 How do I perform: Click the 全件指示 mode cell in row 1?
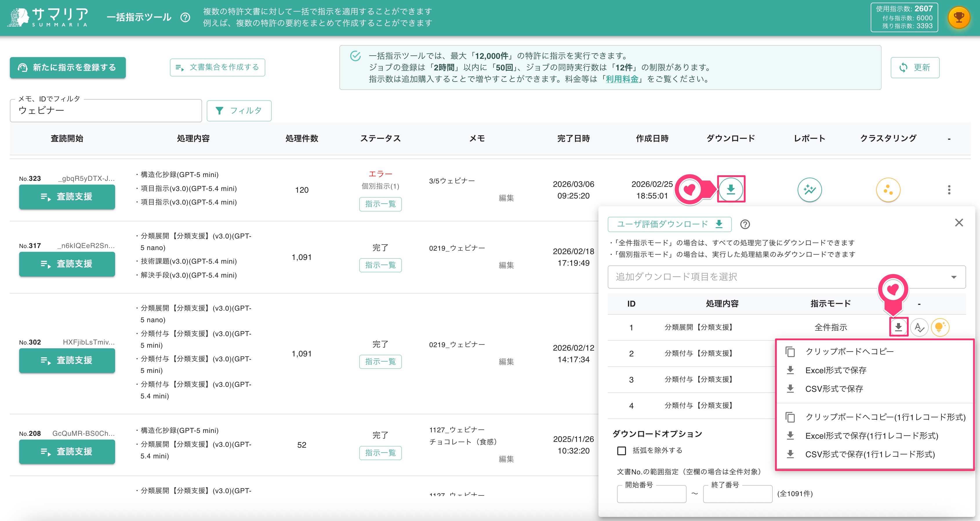(830, 327)
